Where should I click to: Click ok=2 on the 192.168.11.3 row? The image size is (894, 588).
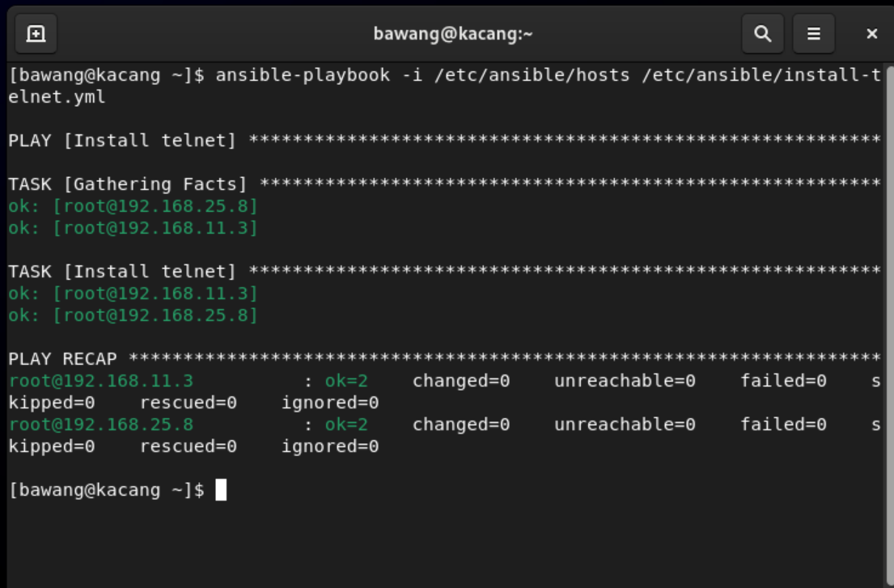pyautogui.click(x=346, y=381)
